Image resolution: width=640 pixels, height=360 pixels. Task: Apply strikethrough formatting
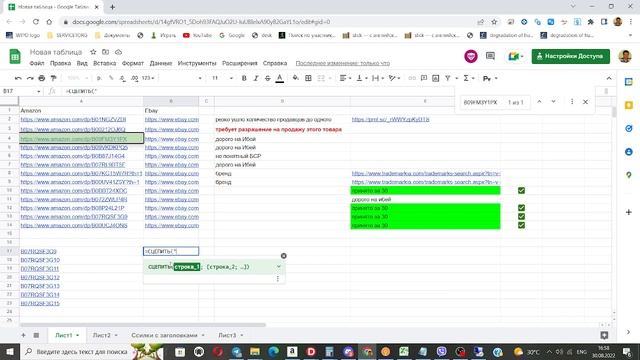point(267,78)
